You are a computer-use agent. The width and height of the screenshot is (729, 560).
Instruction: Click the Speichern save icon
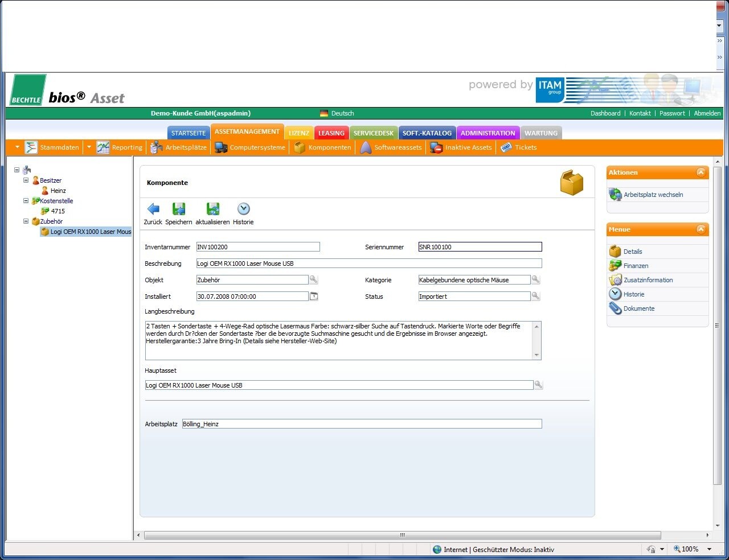point(179,209)
